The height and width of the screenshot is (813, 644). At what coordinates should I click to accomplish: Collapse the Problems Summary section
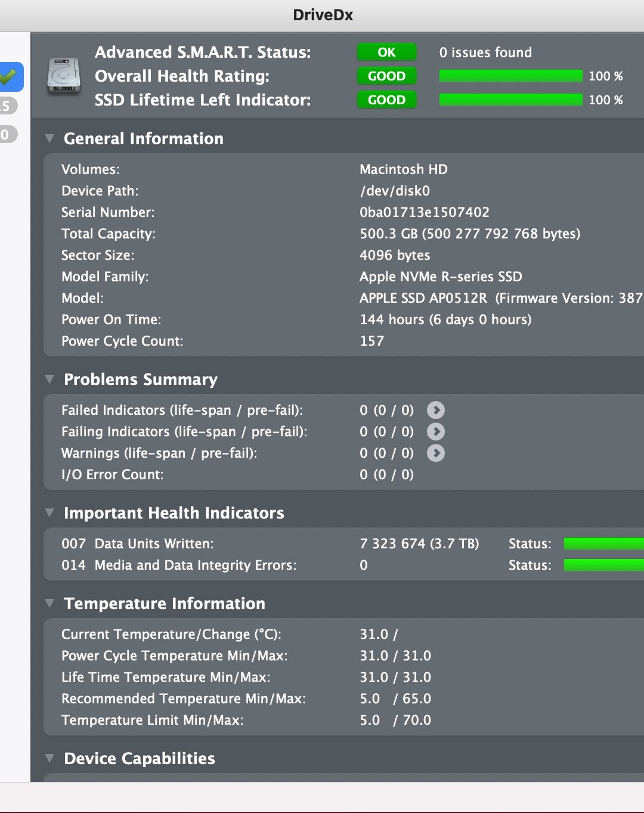click(49, 379)
